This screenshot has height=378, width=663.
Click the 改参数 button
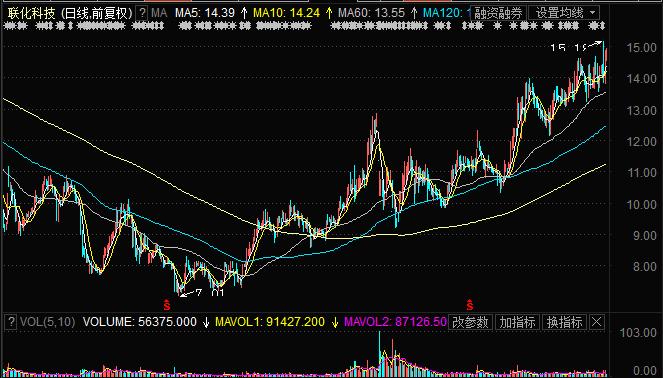click(470, 322)
